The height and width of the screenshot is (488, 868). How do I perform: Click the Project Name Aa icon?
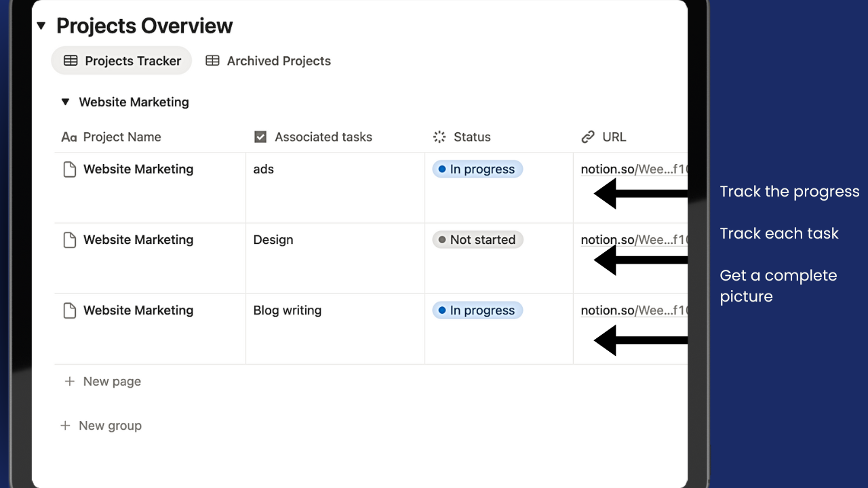tap(68, 137)
